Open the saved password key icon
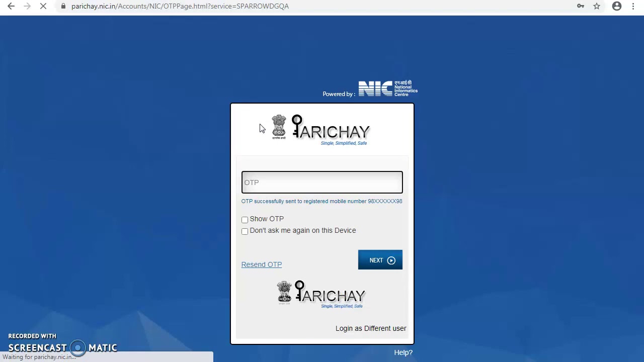The height and width of the screenshot is (362, 644). [x=581, y=6]
